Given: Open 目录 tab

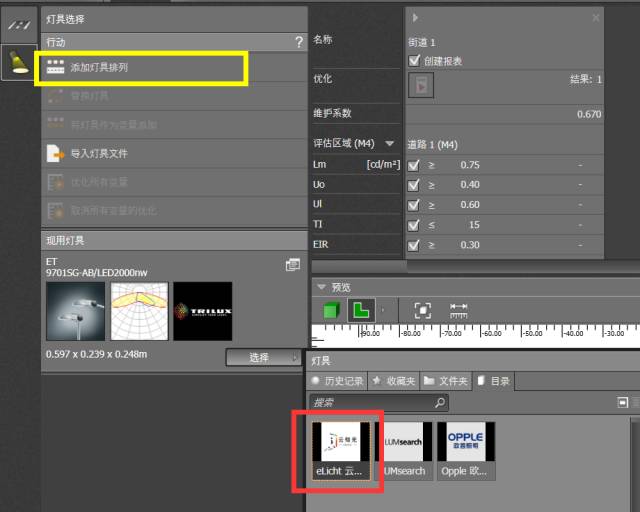Looking at the screenshot, I should click(x=494, y=381).
